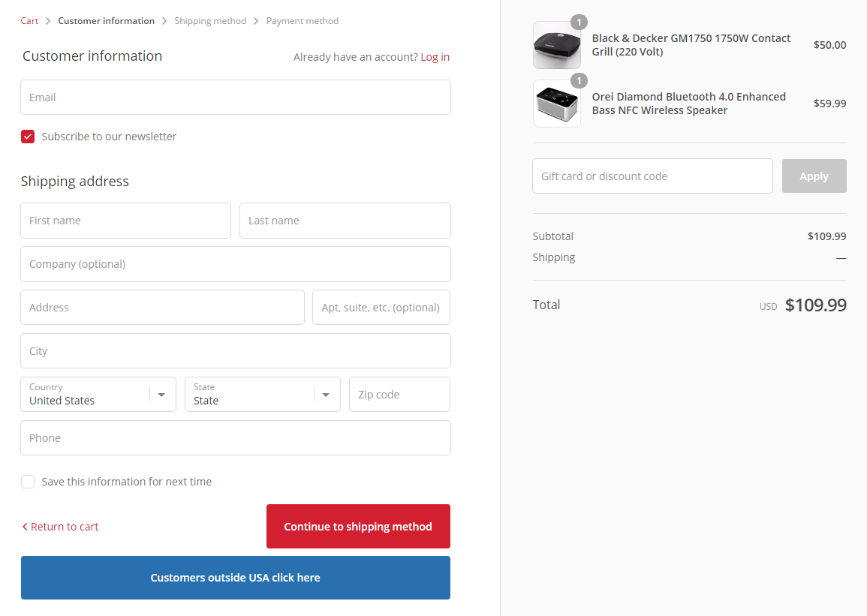Select the Phone input field
The image size is (867, 616).
(235, 438)
